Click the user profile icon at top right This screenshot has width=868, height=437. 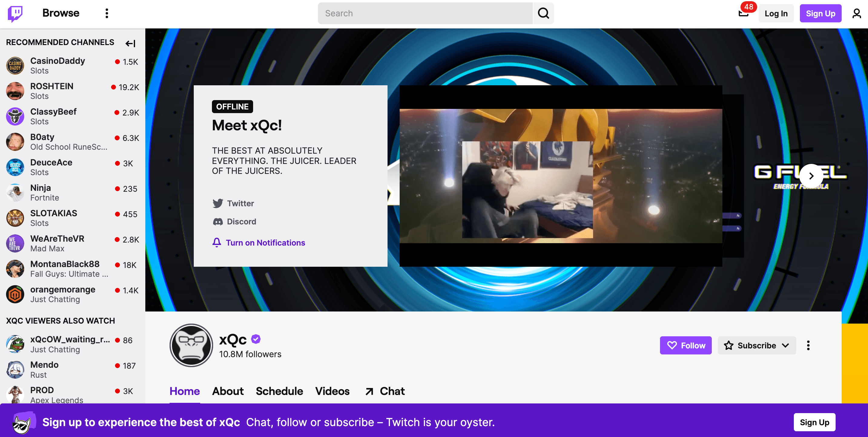[x=856, y=14]
